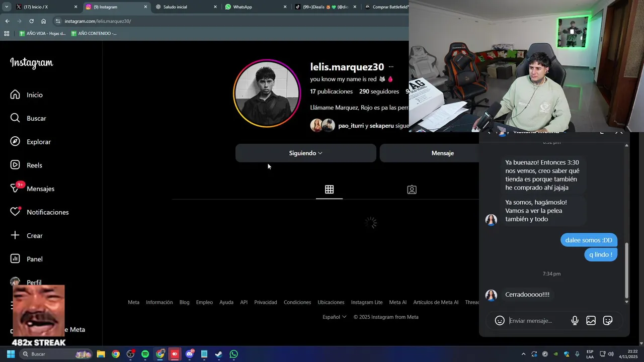The width and height of the screenshot is (644, 362).
Task: Reload the page in browser
Action: coord(31,21)
